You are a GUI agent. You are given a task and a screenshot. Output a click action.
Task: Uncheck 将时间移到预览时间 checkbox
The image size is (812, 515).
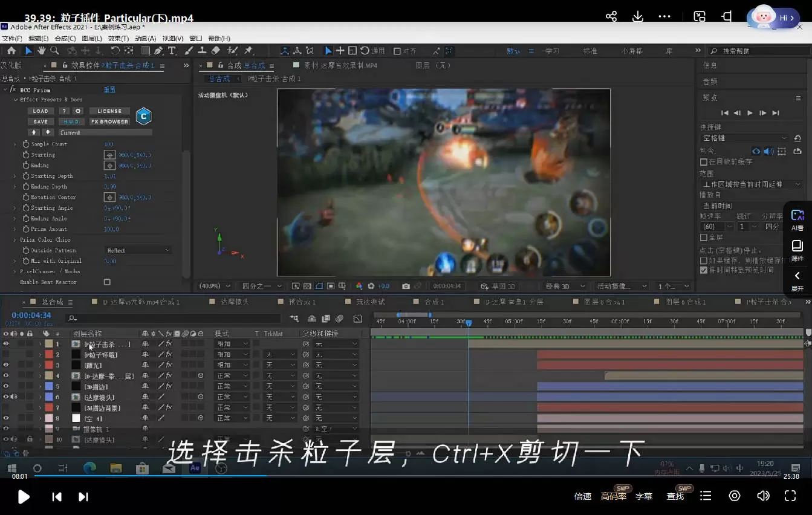click(x=704, y=270)
